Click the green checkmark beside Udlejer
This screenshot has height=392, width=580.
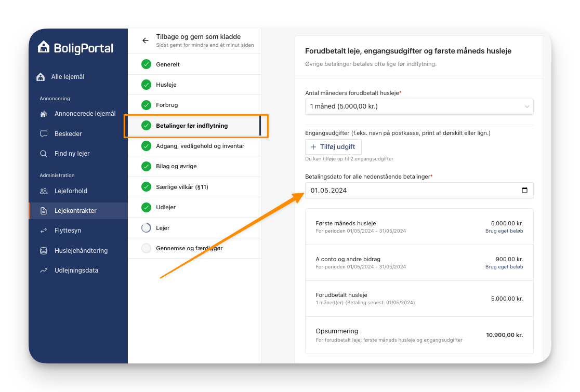(x=147, y=207)
